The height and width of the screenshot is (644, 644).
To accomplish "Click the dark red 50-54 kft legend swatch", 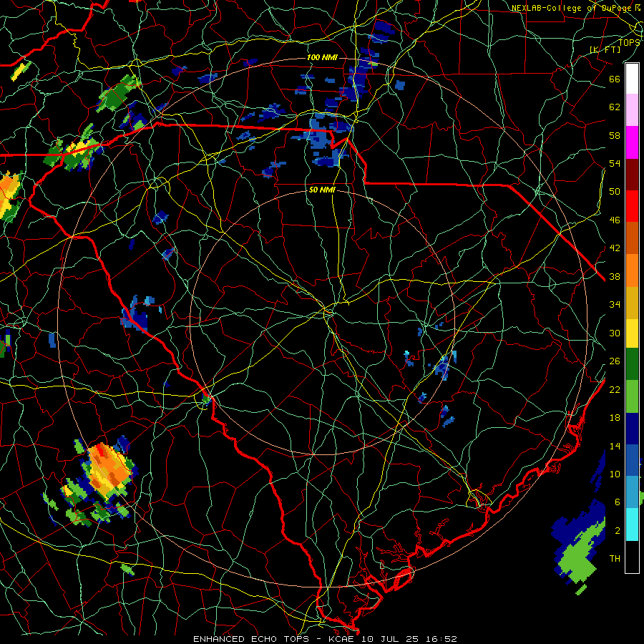I will point(632,174).
